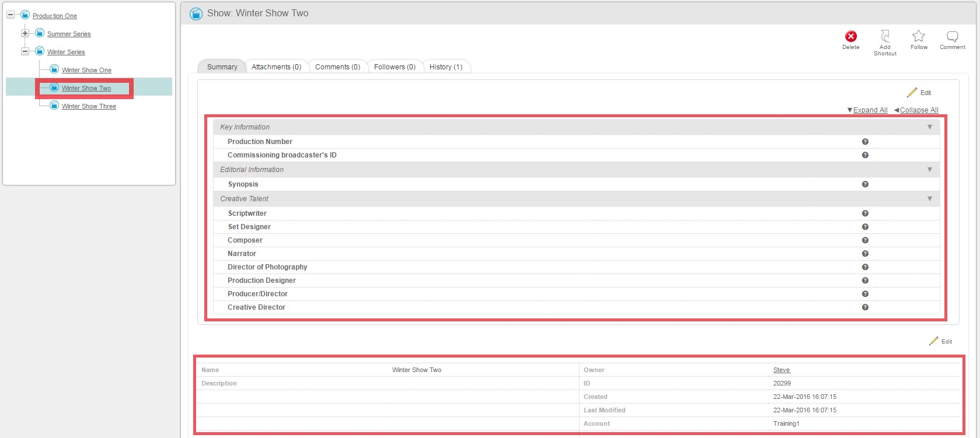The image size is (980, 438).
Task: Click the red Delete icon
Action: (x=850, y=37)
